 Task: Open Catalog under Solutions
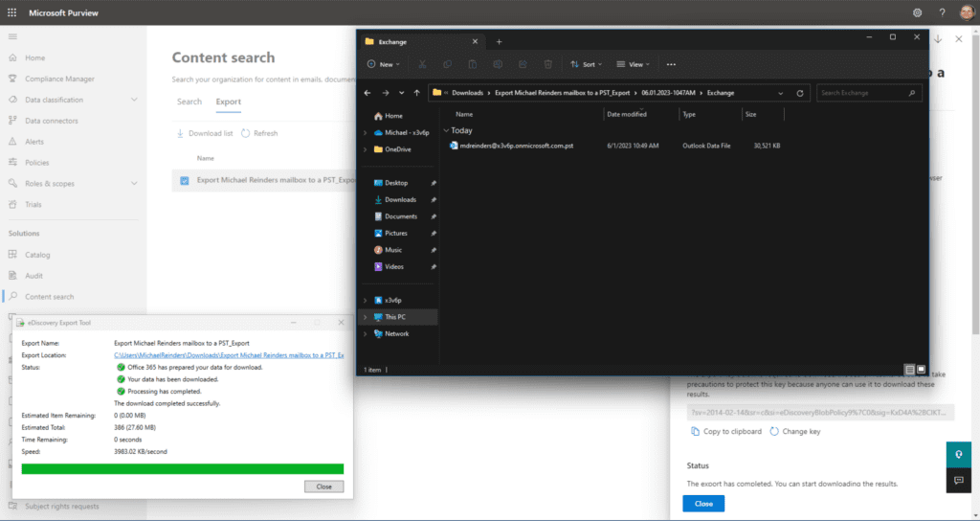[x=37, y=255]
